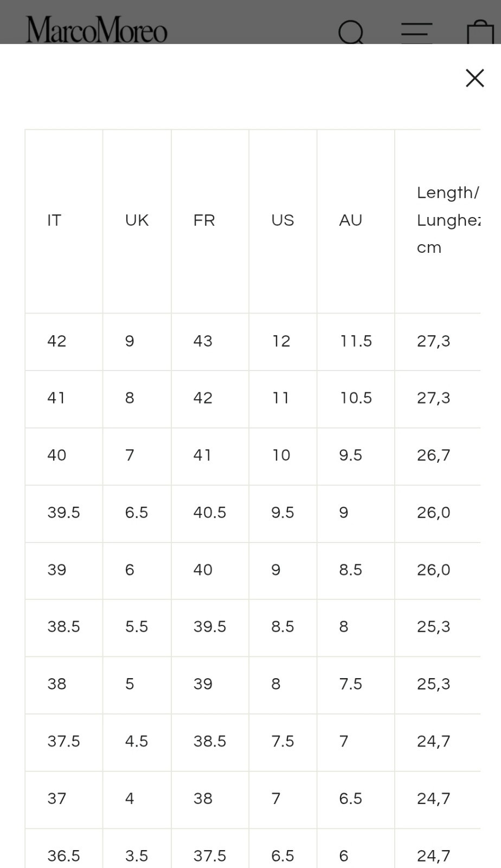Click the MarcoMoreo logo
501x868 pixels.
(97, 30)
